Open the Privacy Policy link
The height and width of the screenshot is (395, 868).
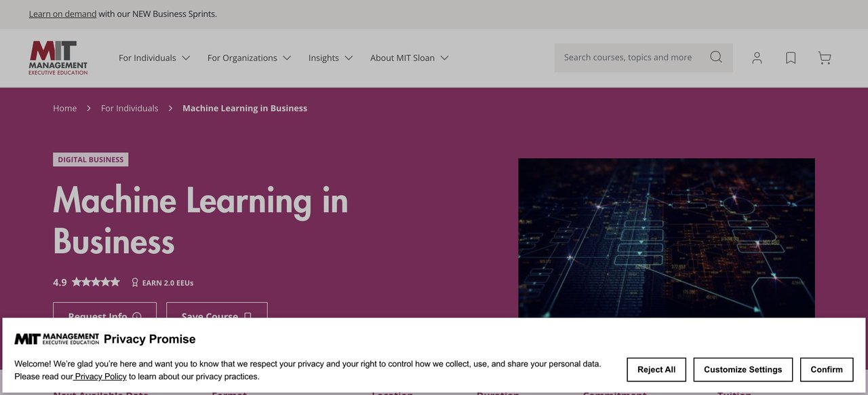tap(100, 376)
